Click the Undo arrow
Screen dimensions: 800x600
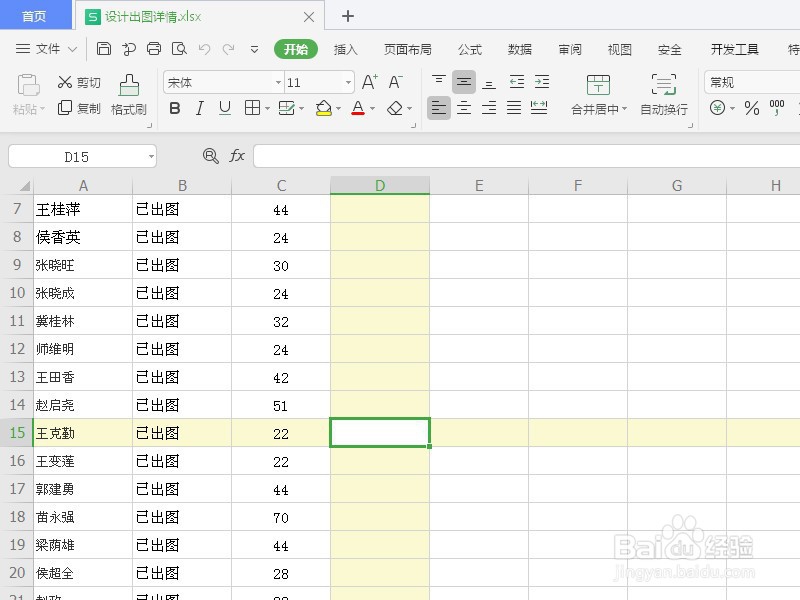click(204, 49)
